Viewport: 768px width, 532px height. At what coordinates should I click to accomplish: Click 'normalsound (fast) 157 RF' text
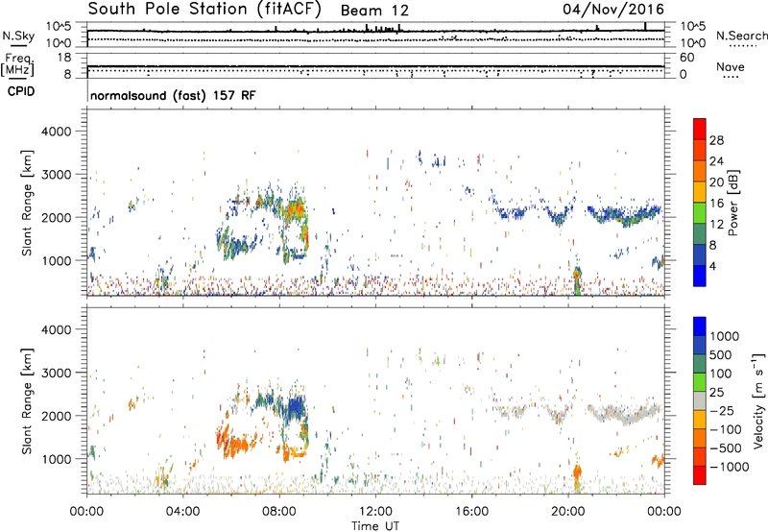click(x=173, y=95)
